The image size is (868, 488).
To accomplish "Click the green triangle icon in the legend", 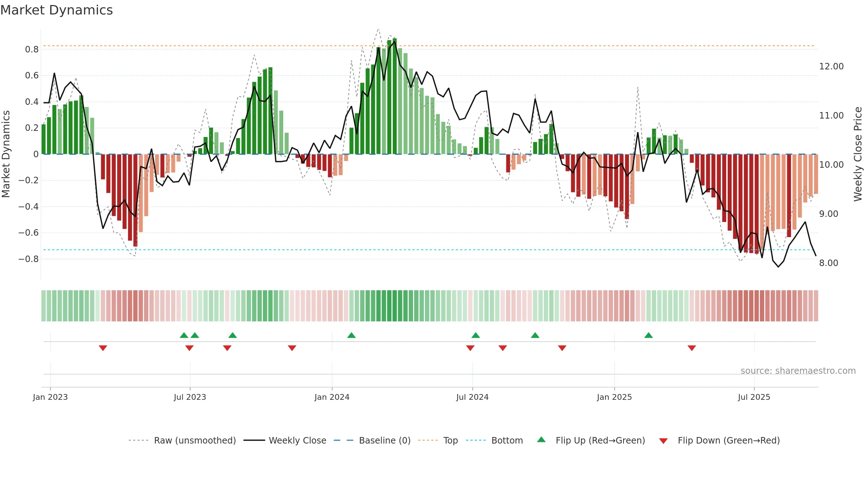I will (541, 440).
